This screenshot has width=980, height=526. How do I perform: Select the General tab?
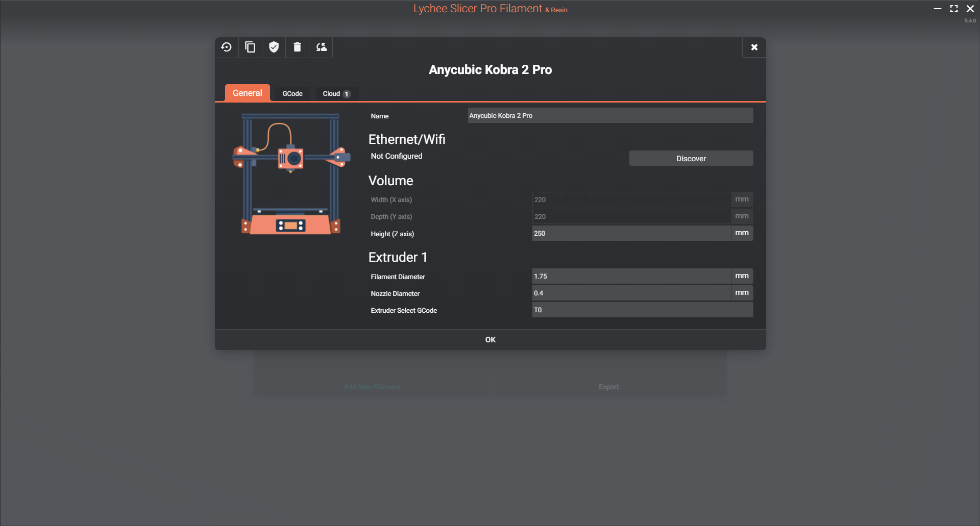(247, 93)
